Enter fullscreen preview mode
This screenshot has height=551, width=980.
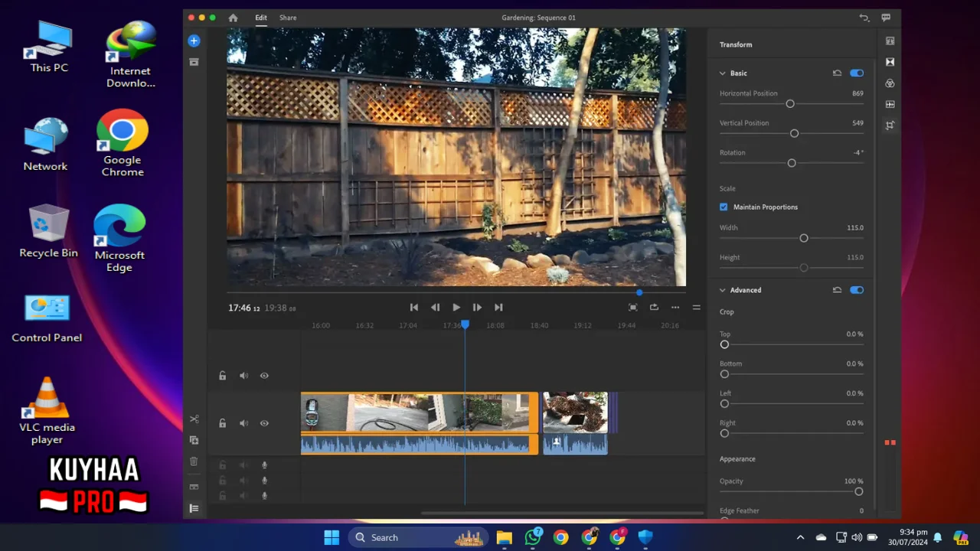coord(633,308)
